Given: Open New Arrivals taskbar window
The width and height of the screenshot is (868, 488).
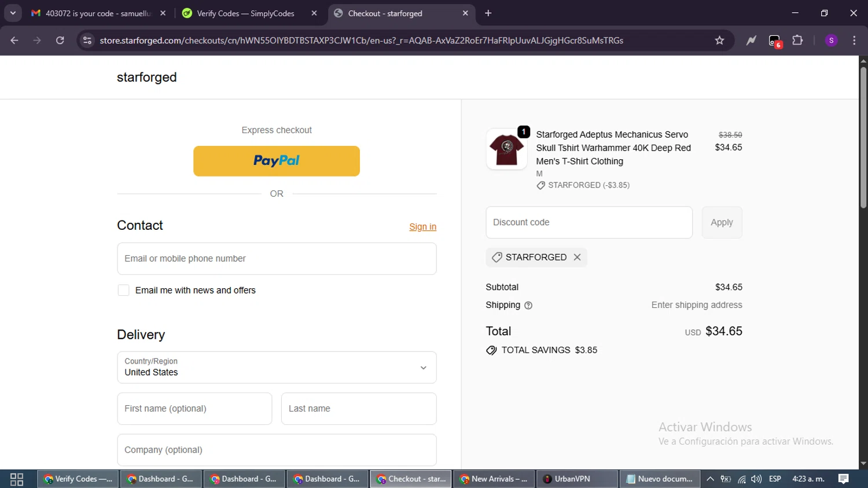Looking at the screenshot, I should [494, 479].
